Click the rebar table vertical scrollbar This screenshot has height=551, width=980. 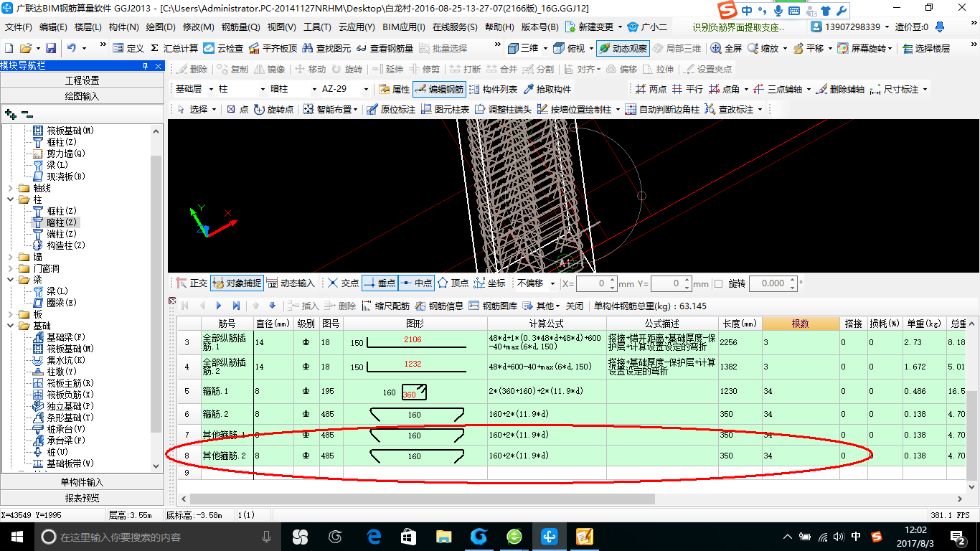pyautogui.click(x=972, y=438)
